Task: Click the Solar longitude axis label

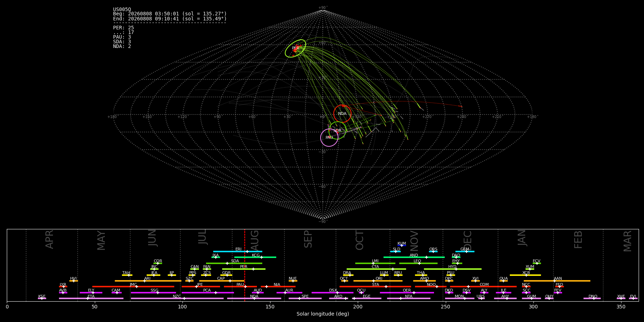Action: tap(323, 314)
